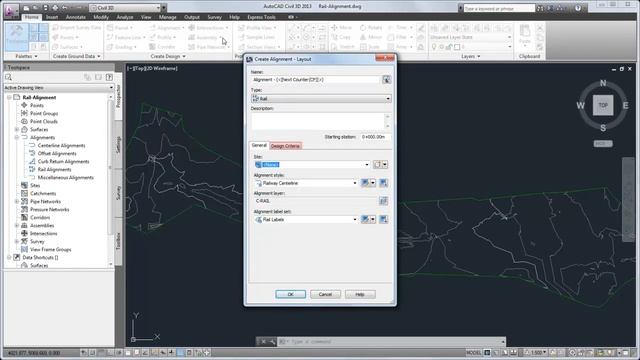The image size is (640, 360).
Task: Click the Move tool in ribbon
Action: click(341, 27)
